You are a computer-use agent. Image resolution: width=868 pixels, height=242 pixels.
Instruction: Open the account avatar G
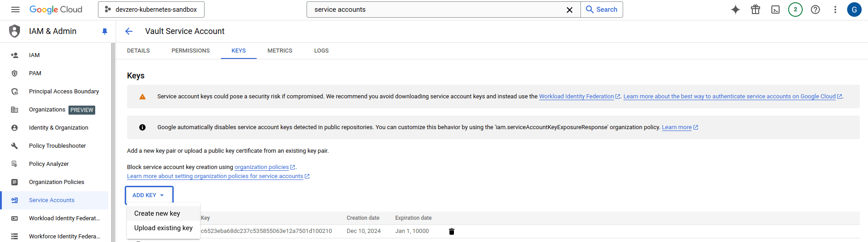click(x=854, y=10)
